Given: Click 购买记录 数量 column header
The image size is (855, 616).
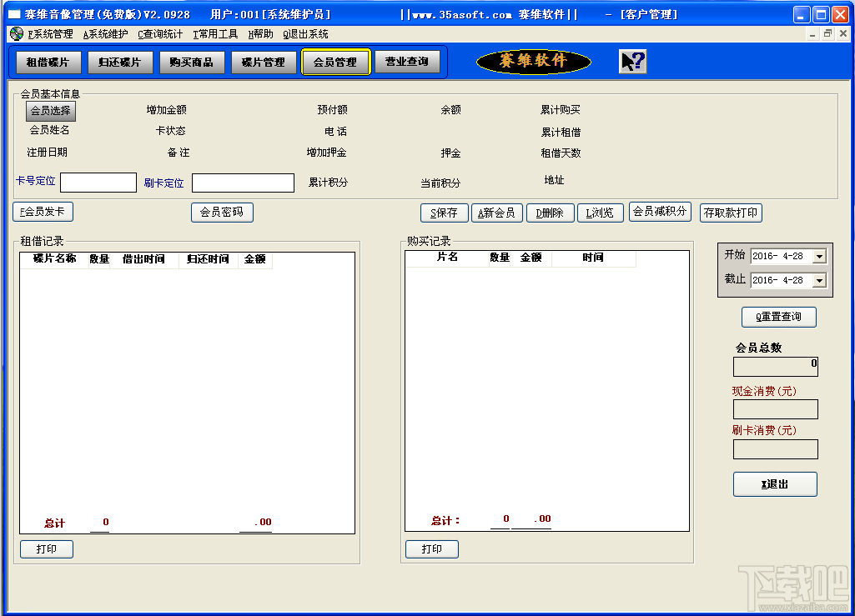Looking at the screenshot, I should point(500,258).
